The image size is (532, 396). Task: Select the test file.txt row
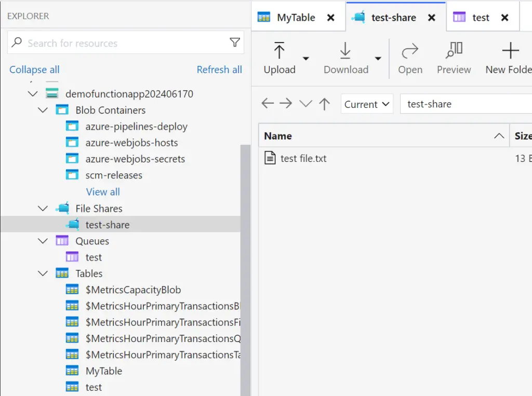(x=303, y=158)
